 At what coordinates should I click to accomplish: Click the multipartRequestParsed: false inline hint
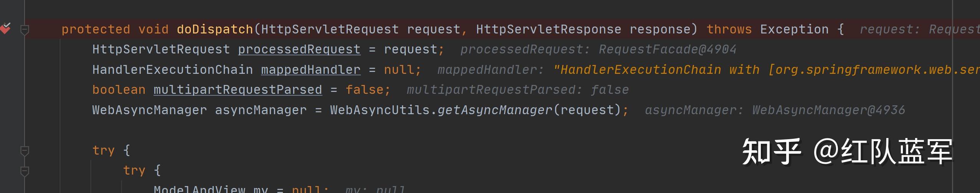[x=518, y=90]
